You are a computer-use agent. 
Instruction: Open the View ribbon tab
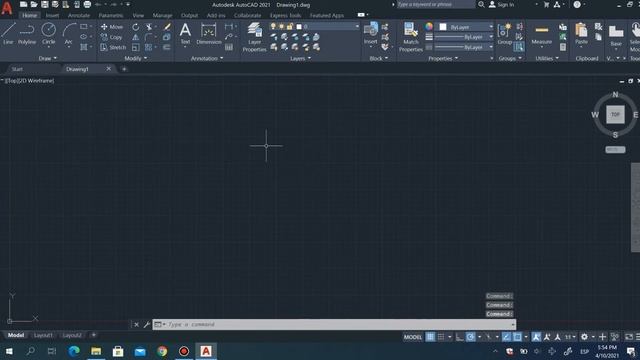tap(138, 16)
